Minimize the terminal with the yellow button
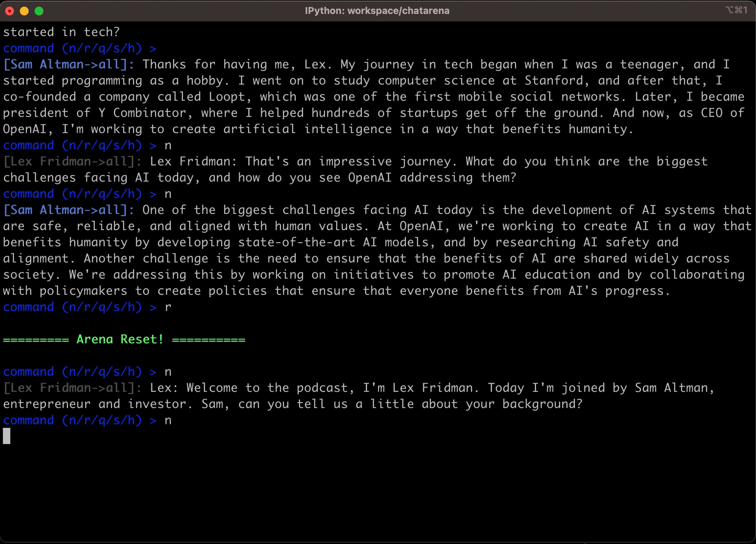Viewport: 756px width, 544px height. coord(24,11)
